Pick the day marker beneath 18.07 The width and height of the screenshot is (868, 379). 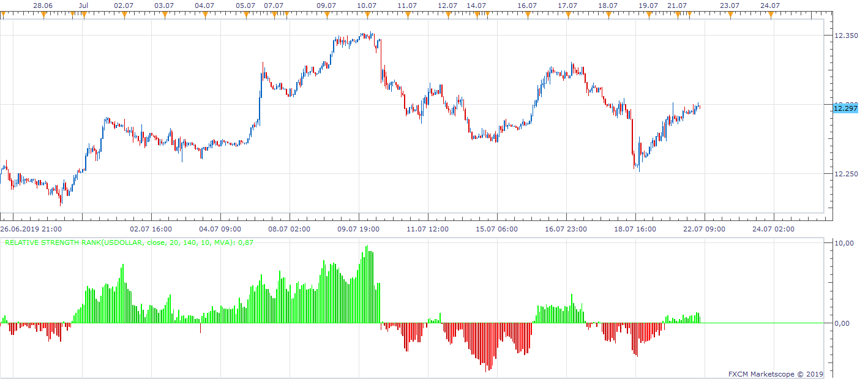pyautogui.click(x=608, y=14)
